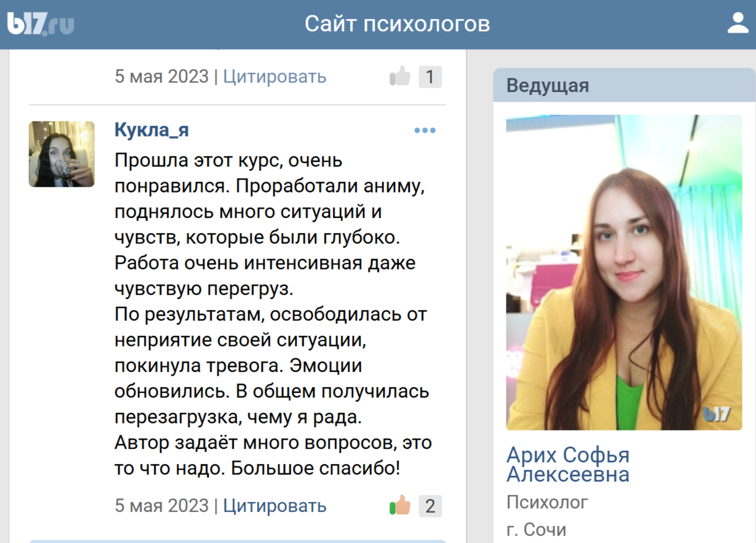
Task: Like the first comment with gray thumbs-up
Action: [400, 76]
